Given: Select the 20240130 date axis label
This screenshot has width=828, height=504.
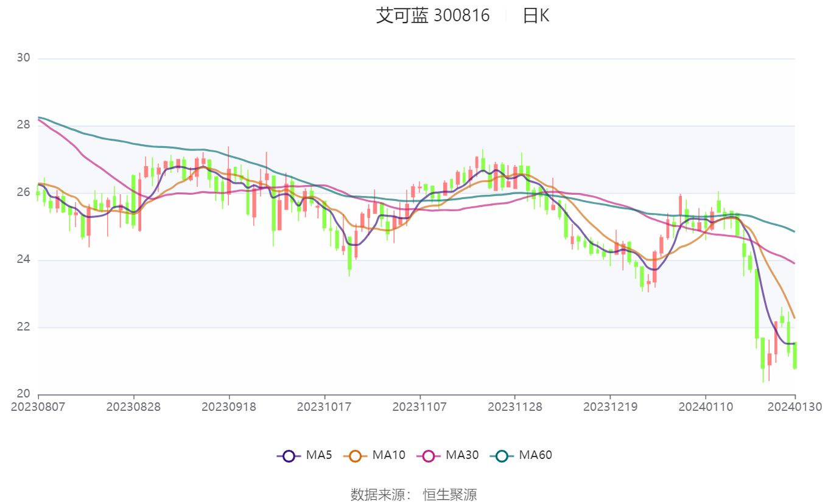Looking at the screenshot, I should coord(795,407).
